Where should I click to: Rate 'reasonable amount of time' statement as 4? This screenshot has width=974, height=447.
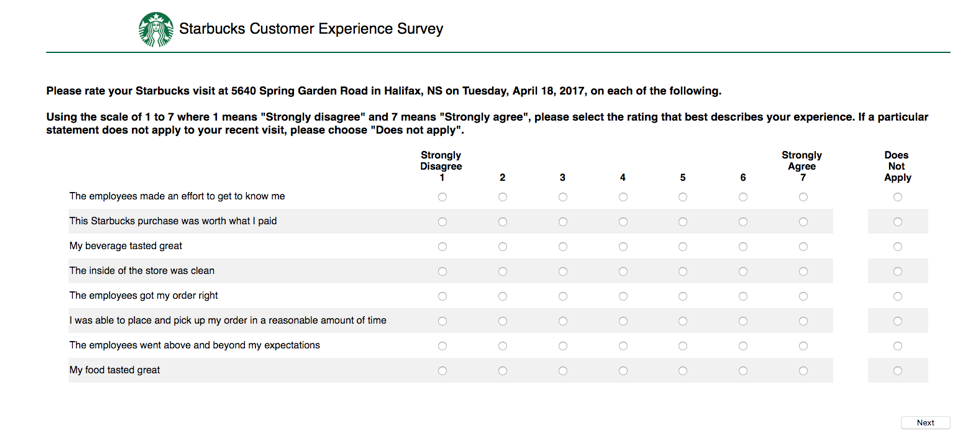pos(623,321)
